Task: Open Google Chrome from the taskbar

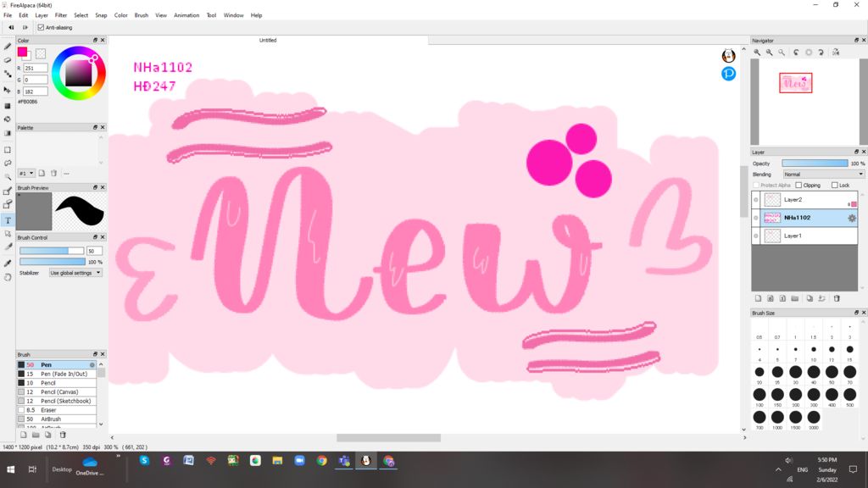Action: click(321, 461)
